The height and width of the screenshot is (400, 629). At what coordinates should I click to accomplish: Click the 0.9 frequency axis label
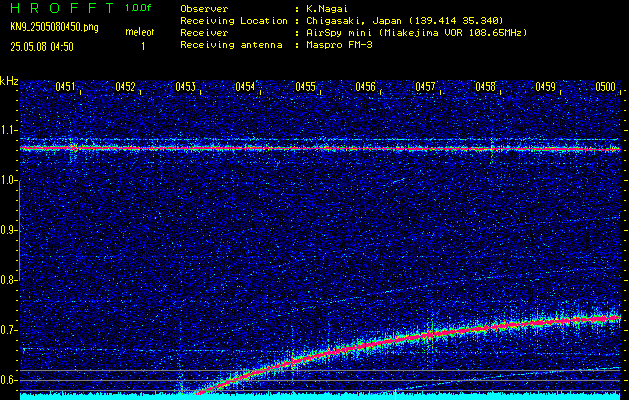pos(9,230)
